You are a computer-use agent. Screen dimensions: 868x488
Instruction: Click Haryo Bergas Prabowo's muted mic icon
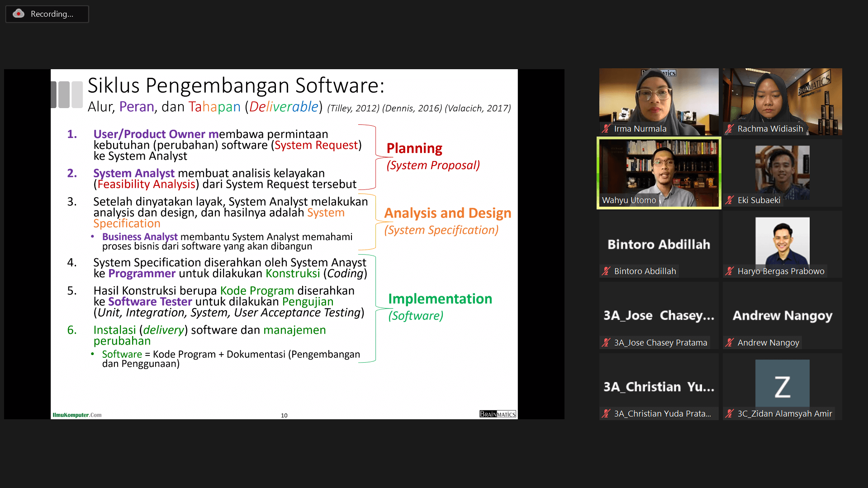pos(729,271)
